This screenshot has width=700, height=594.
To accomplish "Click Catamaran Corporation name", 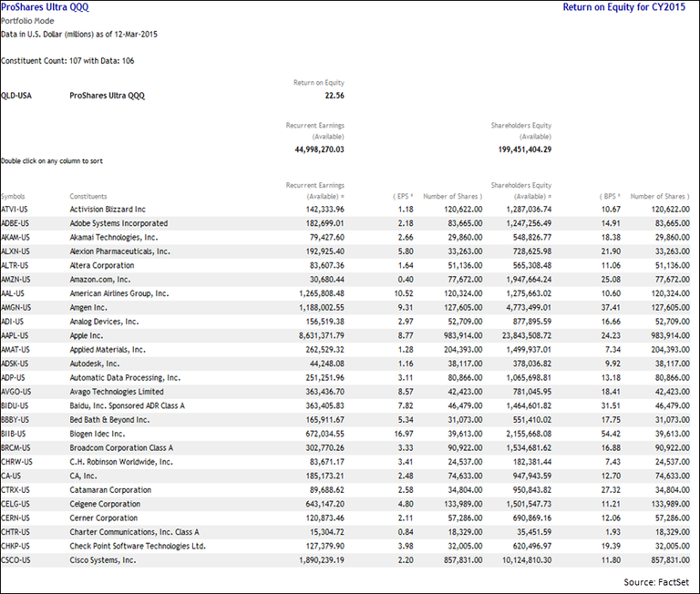I will pos(110,490).
